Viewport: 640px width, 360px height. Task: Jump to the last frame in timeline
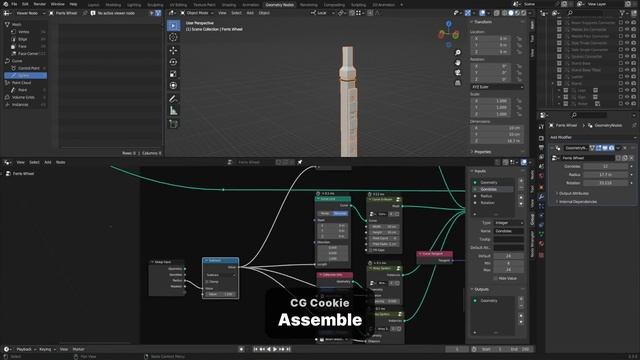point(288,349)
